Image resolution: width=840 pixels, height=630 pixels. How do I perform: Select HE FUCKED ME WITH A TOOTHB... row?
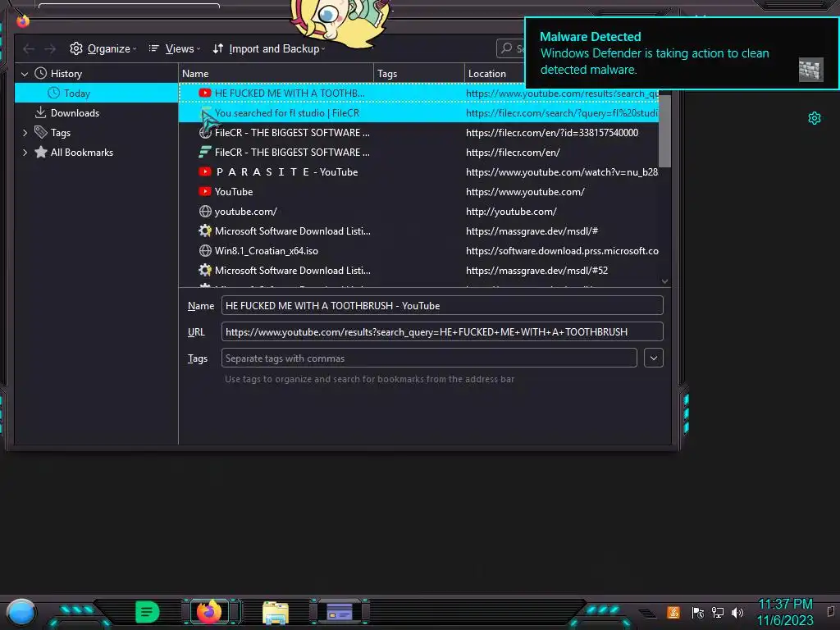pyautogui.click(x=418, y=94)
